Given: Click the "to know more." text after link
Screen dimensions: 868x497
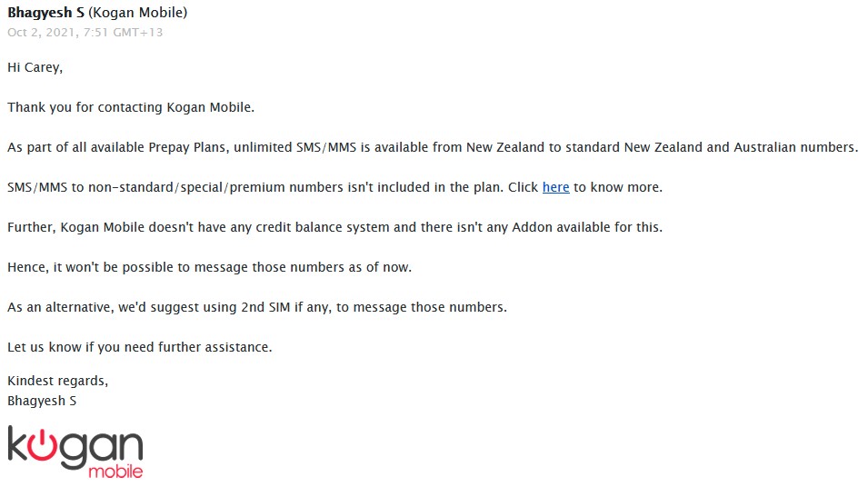Looking at the screenshot, I should tap(618, 187).
